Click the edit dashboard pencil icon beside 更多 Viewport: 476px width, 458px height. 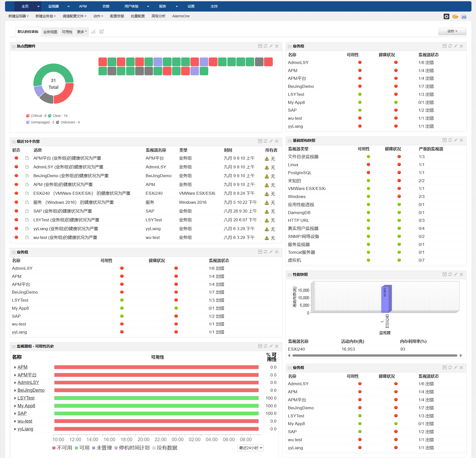93,32
